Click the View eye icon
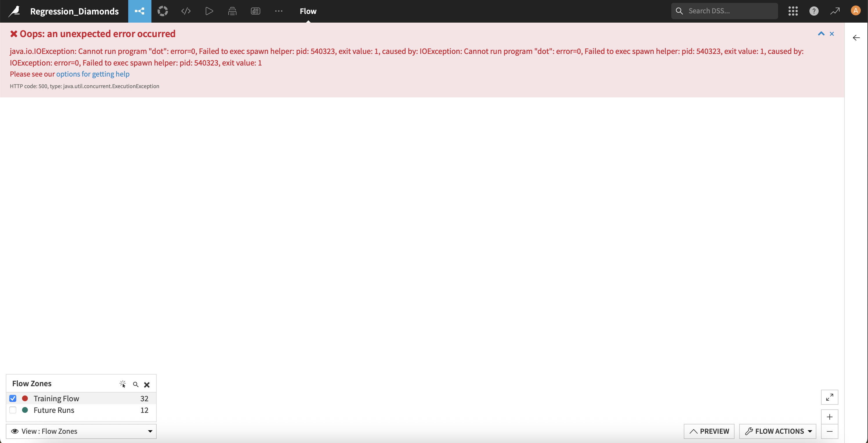The height and width of the screenshot is (443, 868). click(x=15, y=431)
